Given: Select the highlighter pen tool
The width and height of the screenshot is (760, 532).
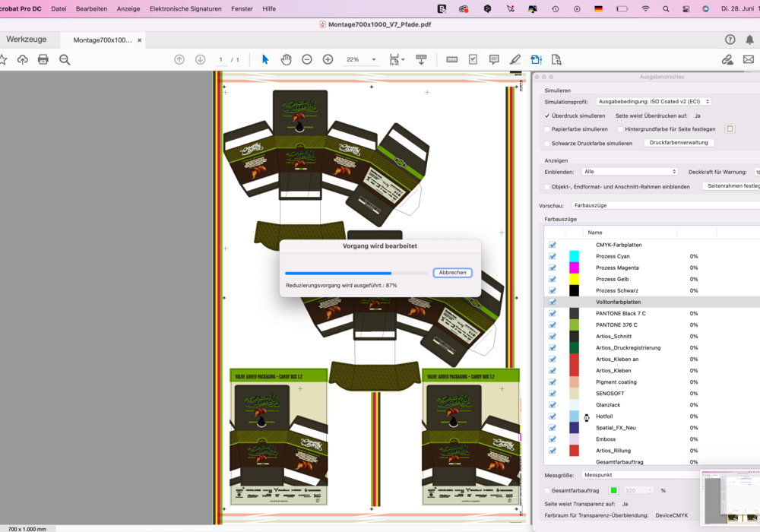Looking at the screenshot, I should [515, 59].
